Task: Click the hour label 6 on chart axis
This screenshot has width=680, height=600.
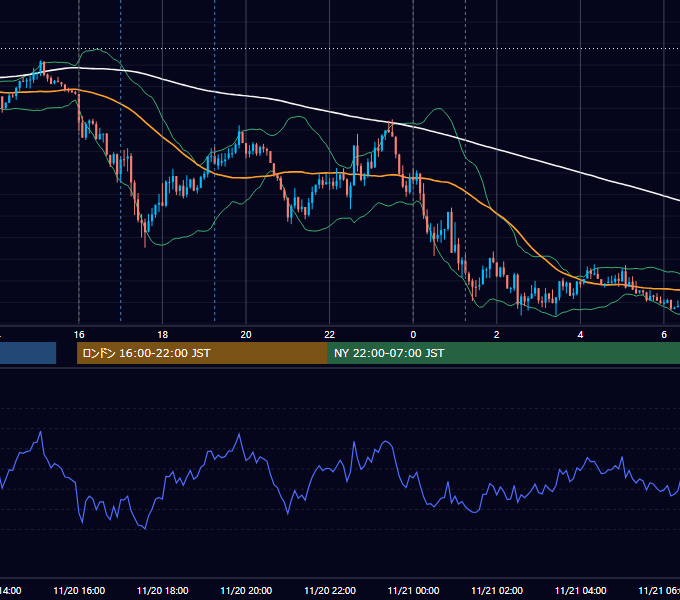Action: pos(664,335)
